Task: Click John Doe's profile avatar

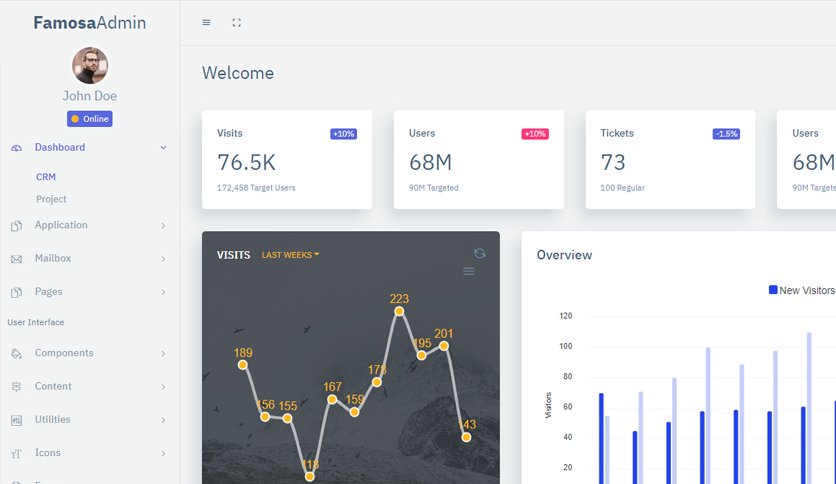Action: tap(90, 66)
